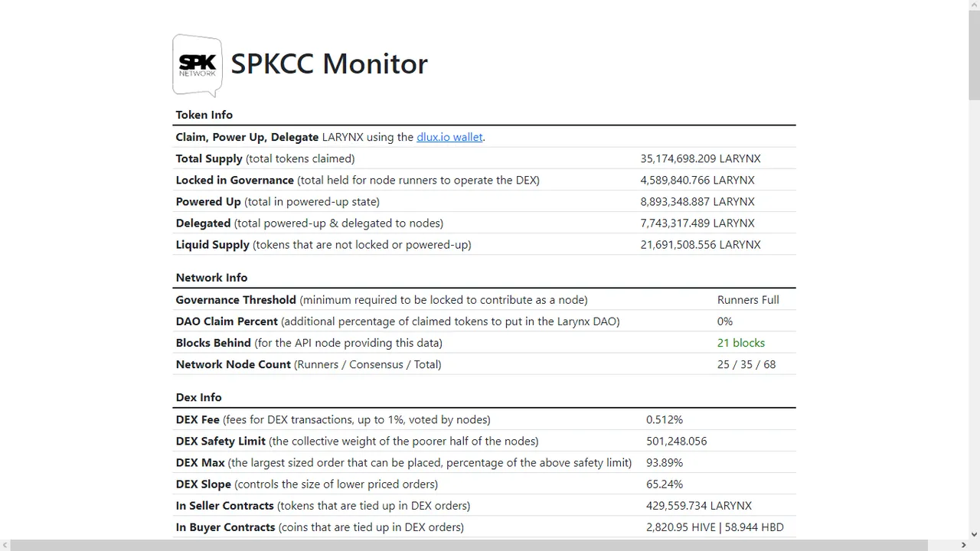Image resolution: width=980 pixels, height=551 pixels.
Task: Click the SPK Network logo icon
Action: tap(198, 65)
